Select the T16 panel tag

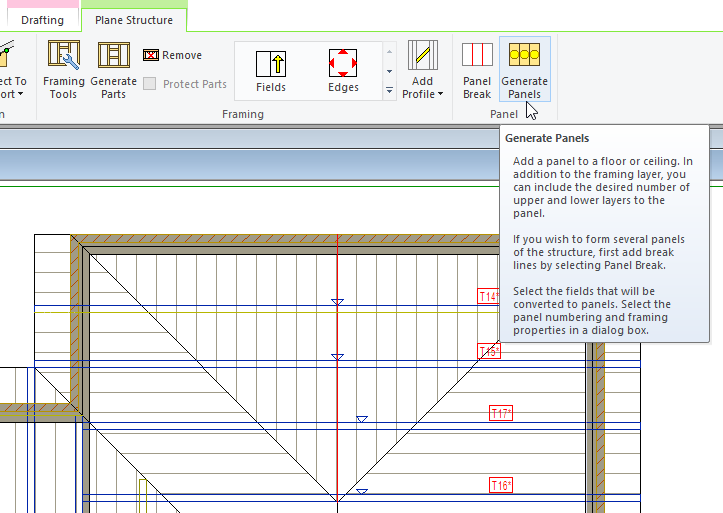click(x=500, y=486)
